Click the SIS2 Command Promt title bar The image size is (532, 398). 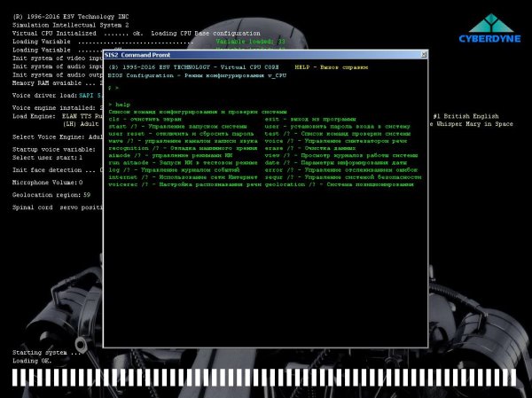point(265,55)
